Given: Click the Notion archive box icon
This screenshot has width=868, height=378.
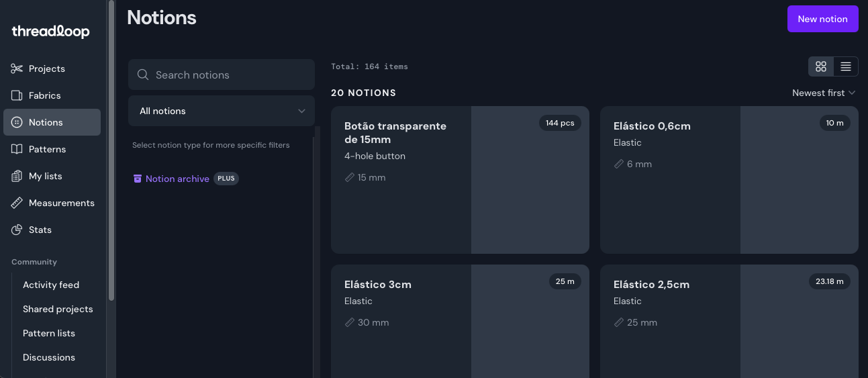Looking at the screenshot, I should pyautogui.click(x=138, y=179).
